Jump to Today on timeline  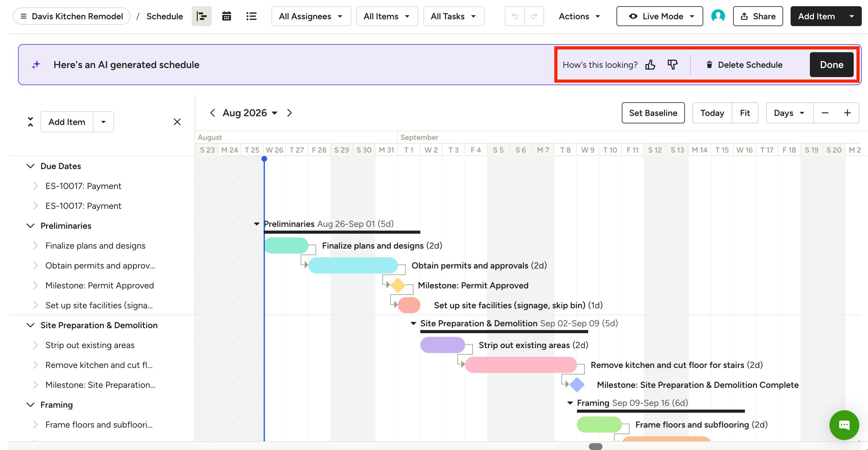click(x=712, y=113)
